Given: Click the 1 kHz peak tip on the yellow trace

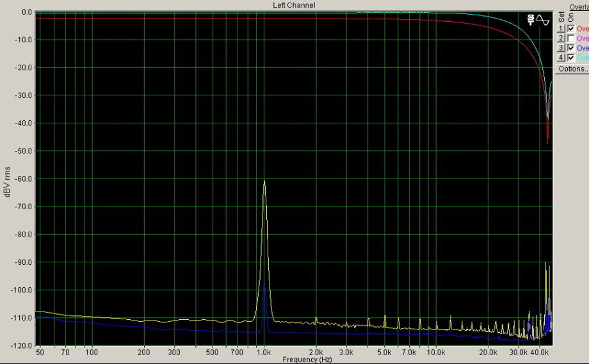Looking at the screenshot, I should pos(264,181).
